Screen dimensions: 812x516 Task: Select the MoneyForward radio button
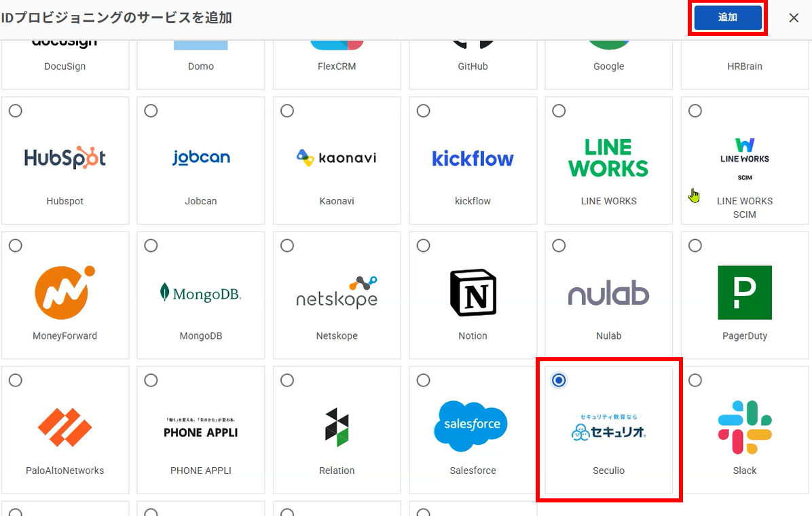[16, 246]
